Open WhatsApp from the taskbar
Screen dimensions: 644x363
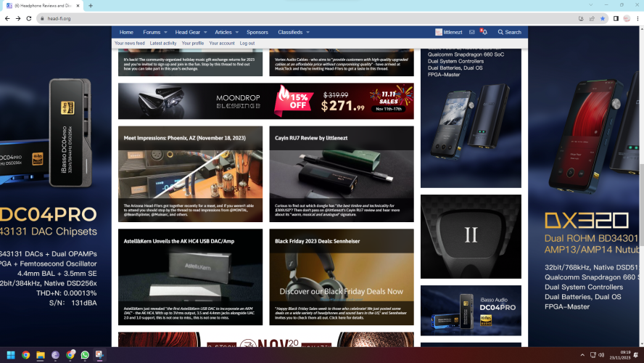point(85,355)
